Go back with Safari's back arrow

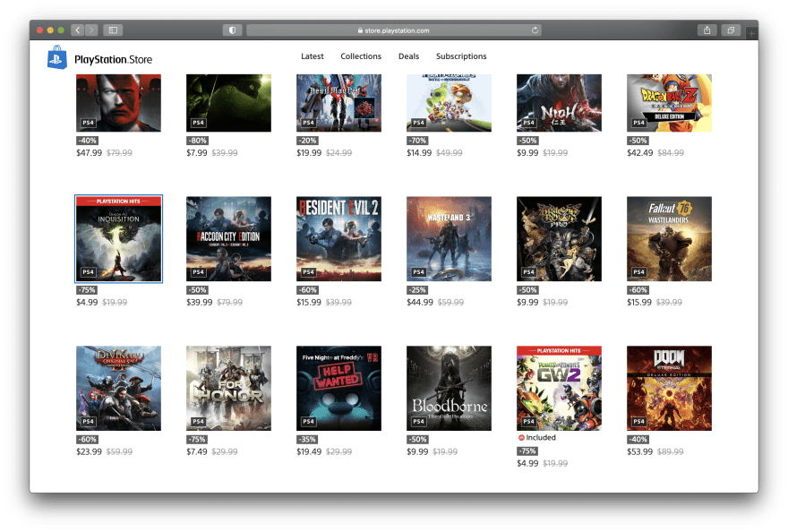pos(77,30)
